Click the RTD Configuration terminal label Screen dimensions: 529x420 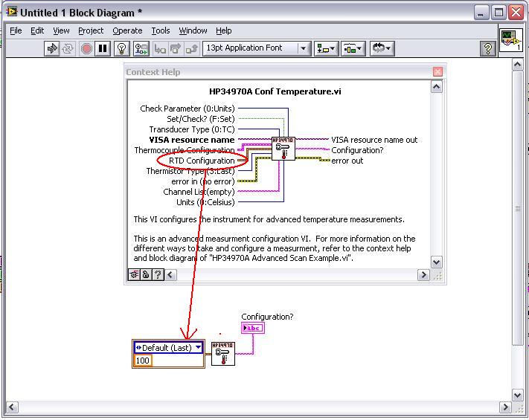coord(202,161)
